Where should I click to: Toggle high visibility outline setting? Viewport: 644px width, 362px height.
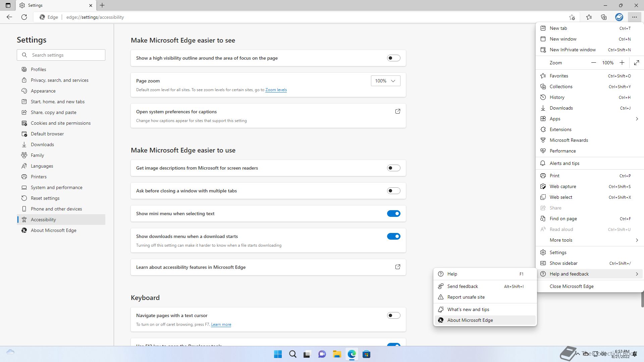coord(393,58)
